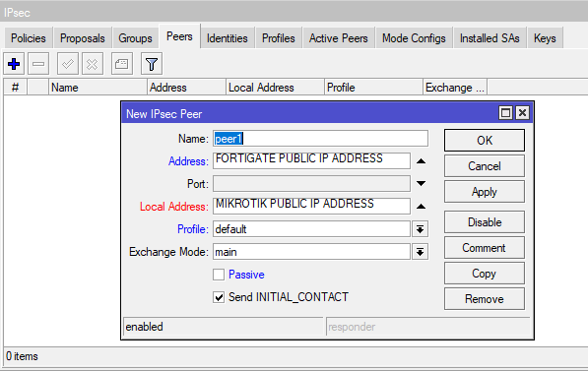
Task: Sort by the Address column header
Action: [187, 88]
